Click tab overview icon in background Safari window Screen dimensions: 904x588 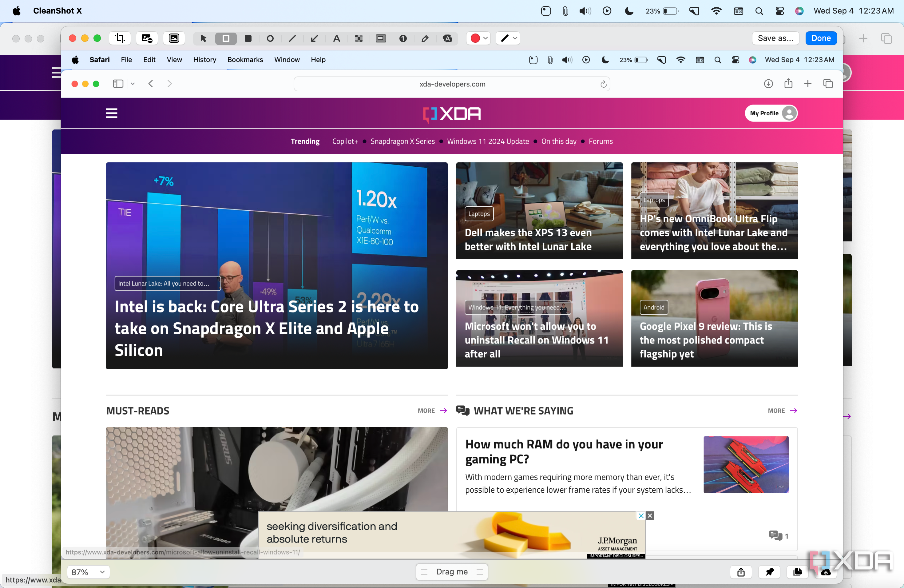click(886, 38)
